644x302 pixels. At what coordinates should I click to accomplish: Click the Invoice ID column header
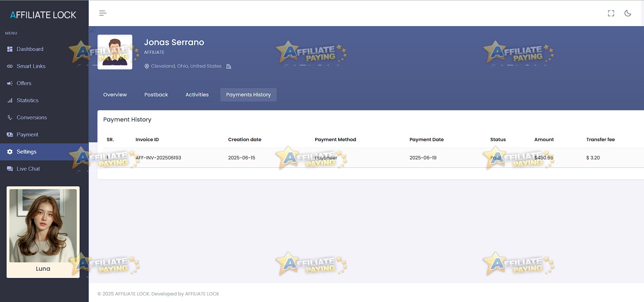[147, 139]
